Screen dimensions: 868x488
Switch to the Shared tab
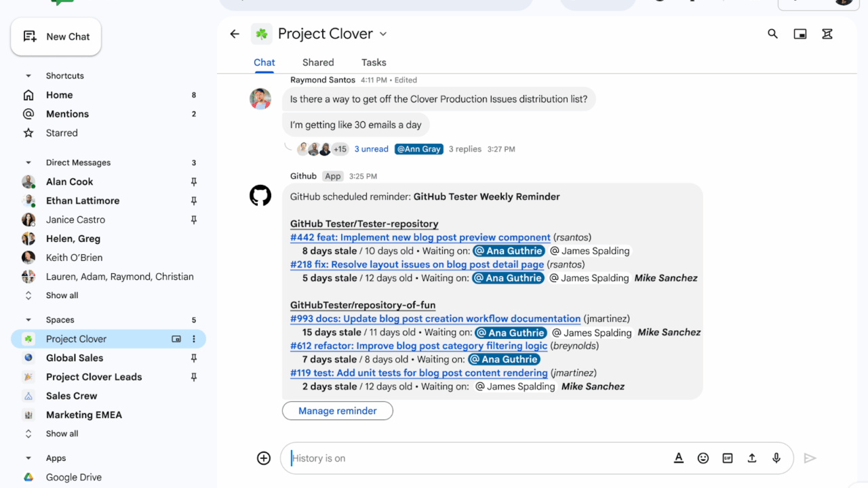(318, 62)
